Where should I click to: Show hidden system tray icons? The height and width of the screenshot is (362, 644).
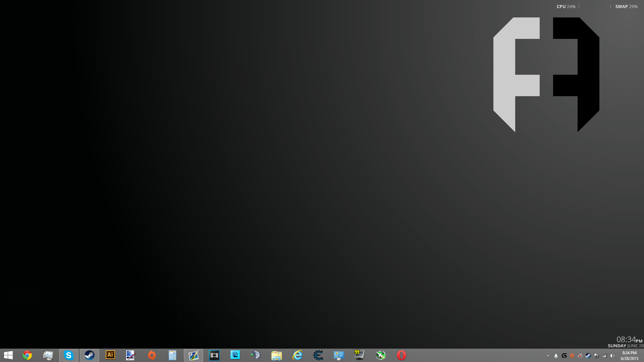548,356
